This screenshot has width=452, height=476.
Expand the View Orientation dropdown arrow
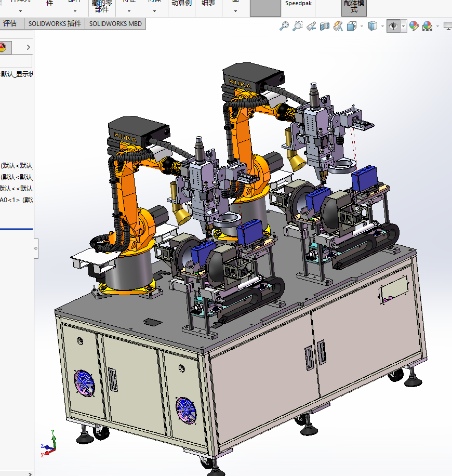362,27
